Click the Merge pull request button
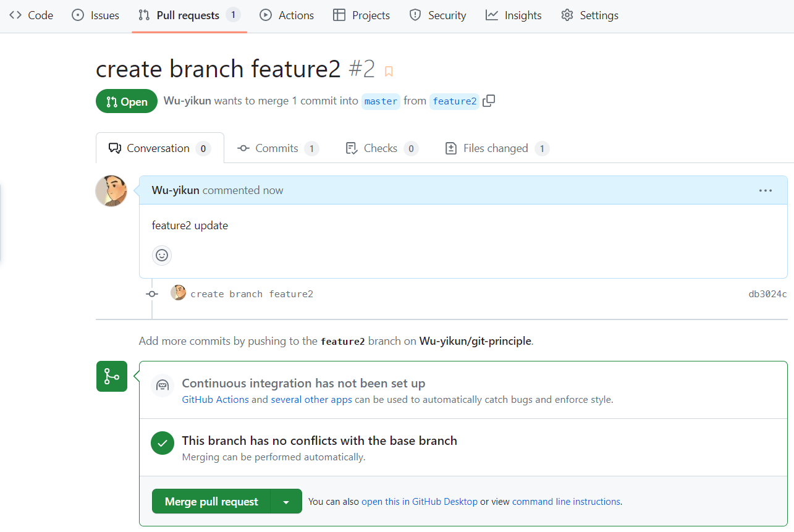The image size is (794, 532). coord(211,502)
